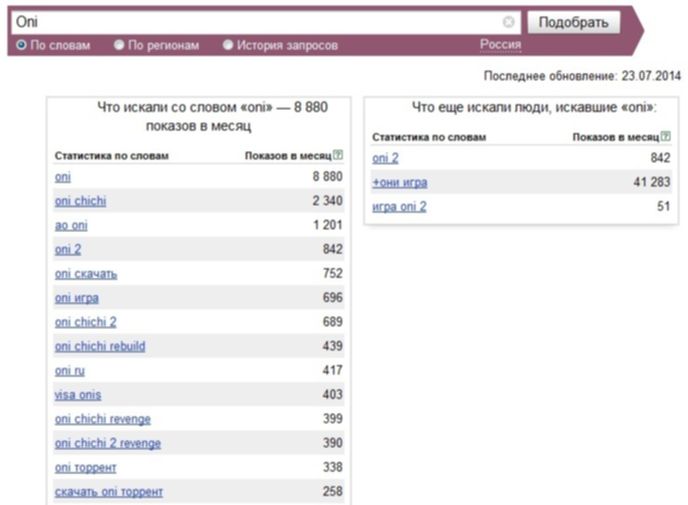
Task: Click 'Последнее обновление: 23.07.2014' text
Action: 582,76
